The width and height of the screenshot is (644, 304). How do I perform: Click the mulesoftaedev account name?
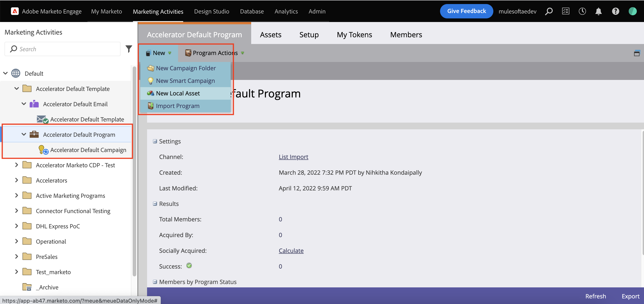point(517,11)
